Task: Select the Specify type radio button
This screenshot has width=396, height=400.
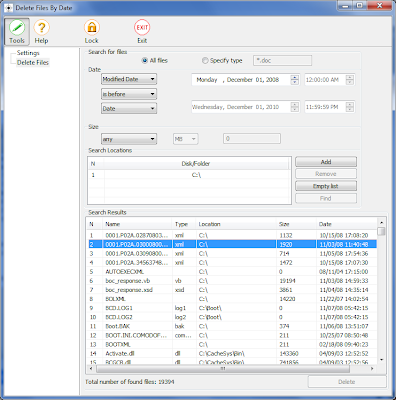Action: coord(205,61)
